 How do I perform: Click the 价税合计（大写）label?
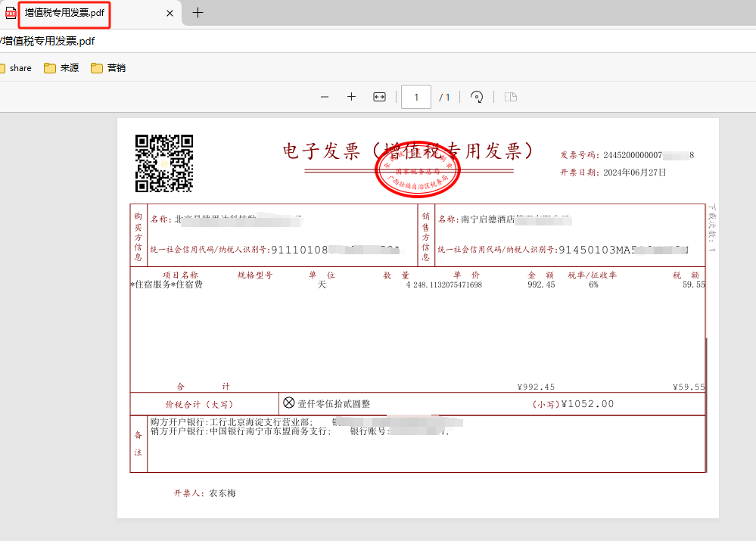pos(199,405)
